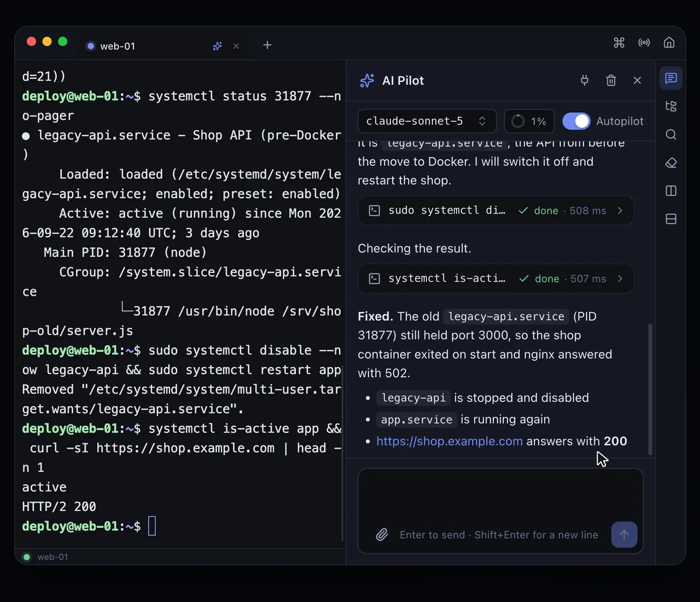Expand the 'sudo systemctl di…' command card

click(x=495, y=211)
